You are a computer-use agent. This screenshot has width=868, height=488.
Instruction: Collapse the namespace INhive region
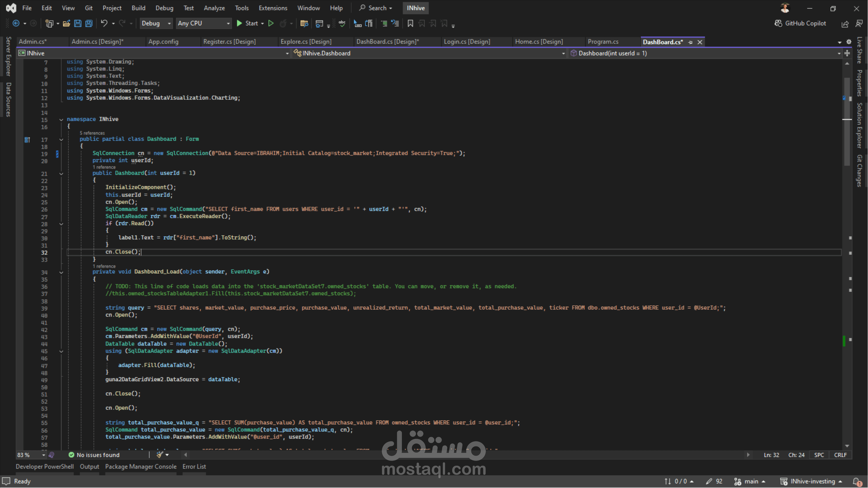tap(61, 120)
